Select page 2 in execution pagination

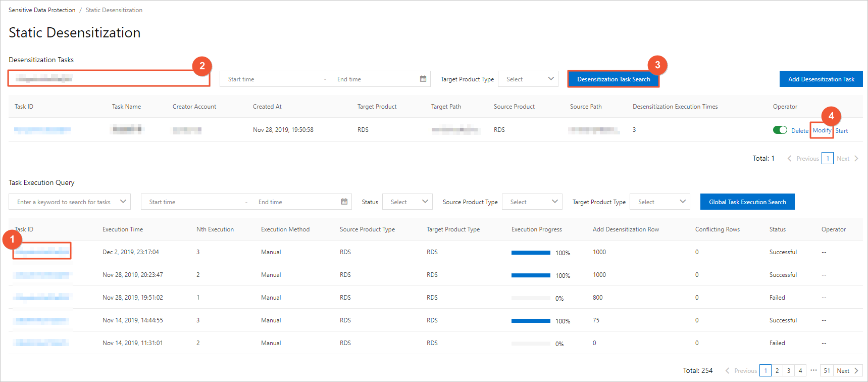[777, 370]
